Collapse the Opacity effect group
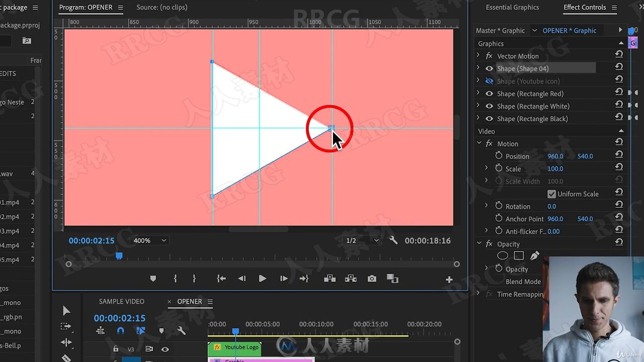Viewport: 644px width, 362px height. click(479, 244)
